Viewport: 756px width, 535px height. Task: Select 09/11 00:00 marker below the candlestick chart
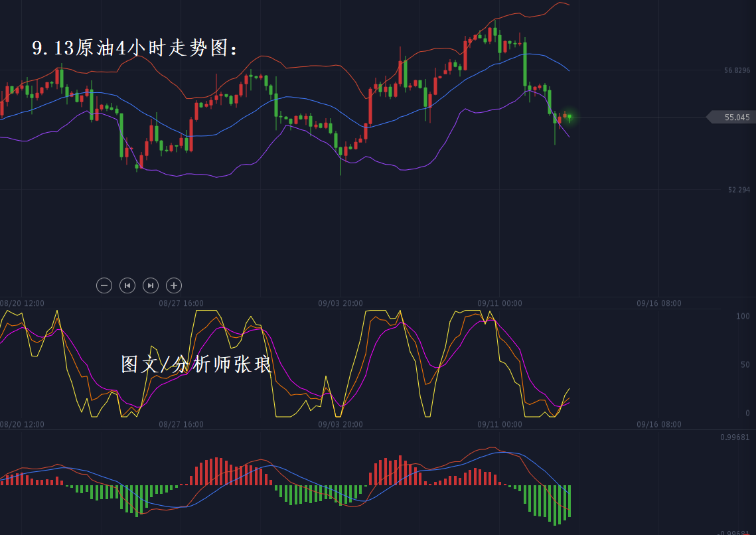[500, 303]
